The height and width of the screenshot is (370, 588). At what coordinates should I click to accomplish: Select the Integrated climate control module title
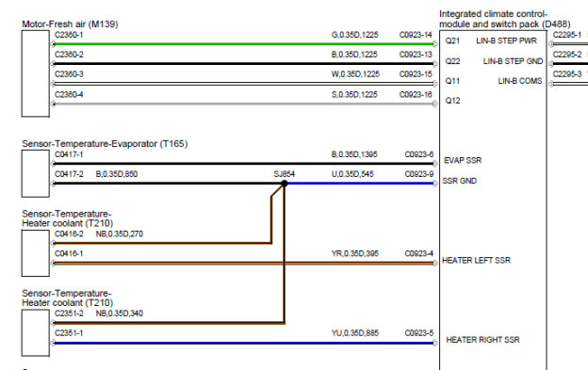point(504,19)
